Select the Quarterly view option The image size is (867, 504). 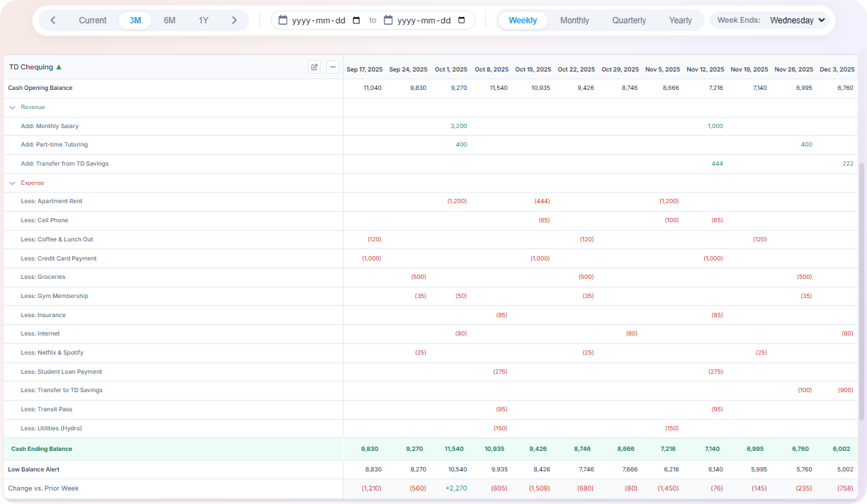pyautogui.click(x=629, y=21)
